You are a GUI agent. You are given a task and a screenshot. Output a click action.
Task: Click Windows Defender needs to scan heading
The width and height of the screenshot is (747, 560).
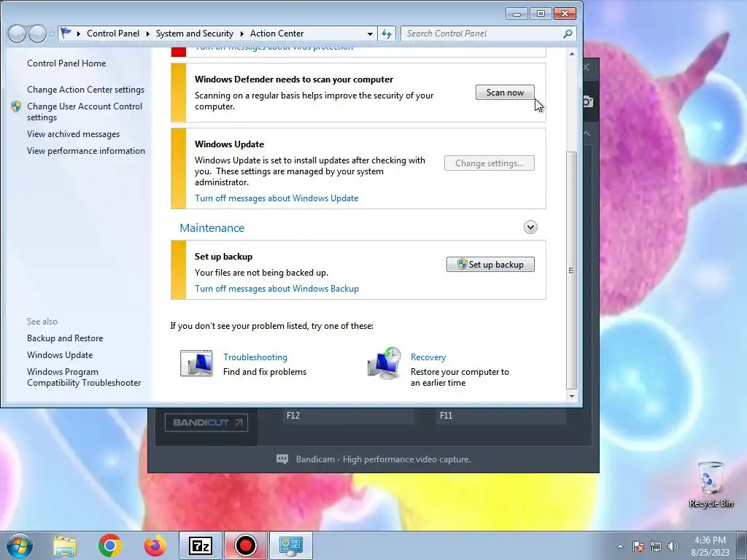[x=294, y=79]
